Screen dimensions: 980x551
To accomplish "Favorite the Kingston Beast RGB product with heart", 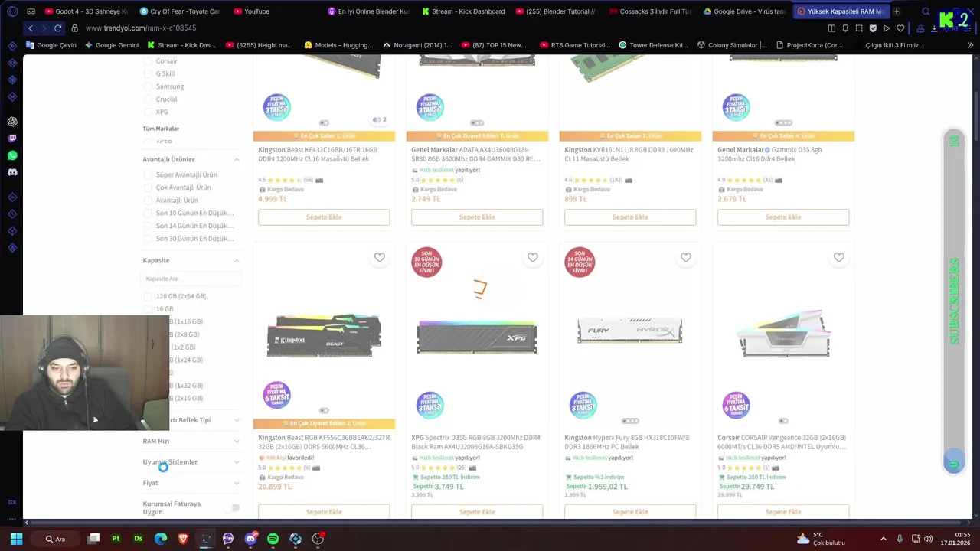I will coord(380,257).
